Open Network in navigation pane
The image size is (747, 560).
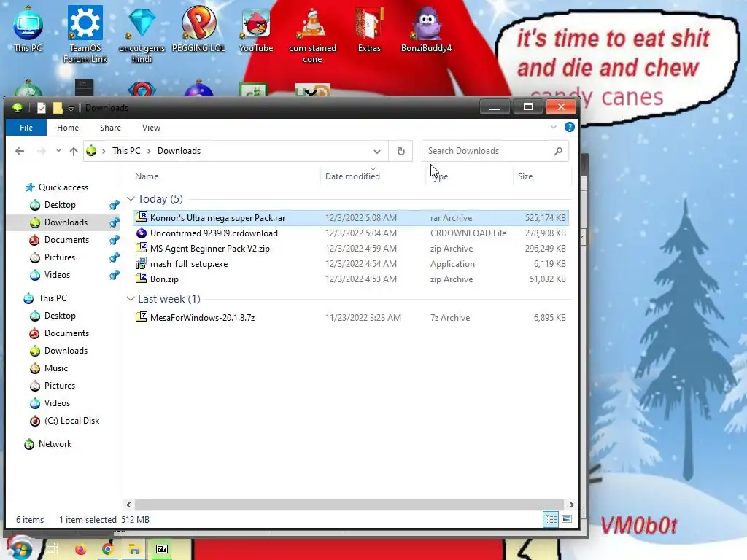[x=55, y=444]
